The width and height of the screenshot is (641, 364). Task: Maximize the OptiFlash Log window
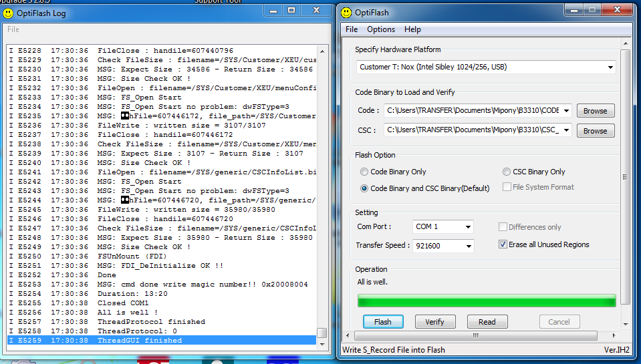click(x=291, y=11)
